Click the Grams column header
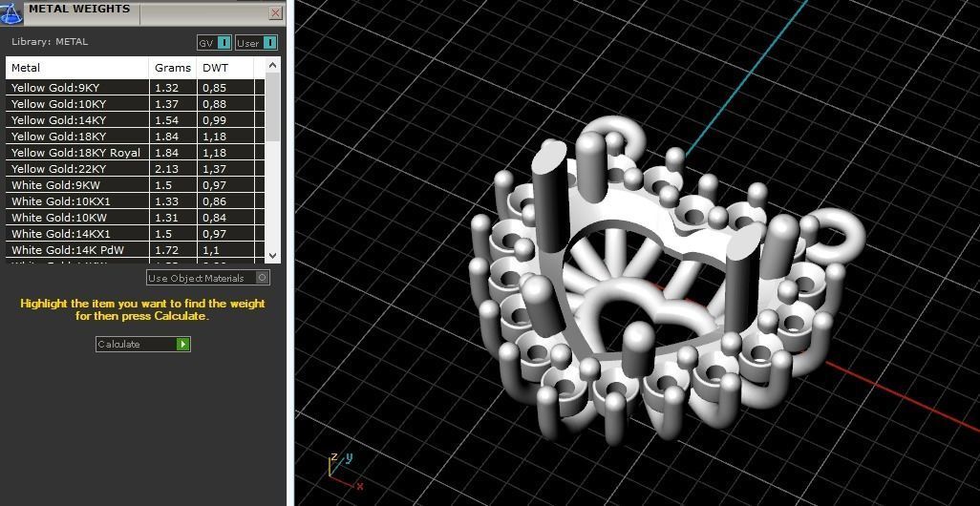Screen dimensions: 980x506 173,68
